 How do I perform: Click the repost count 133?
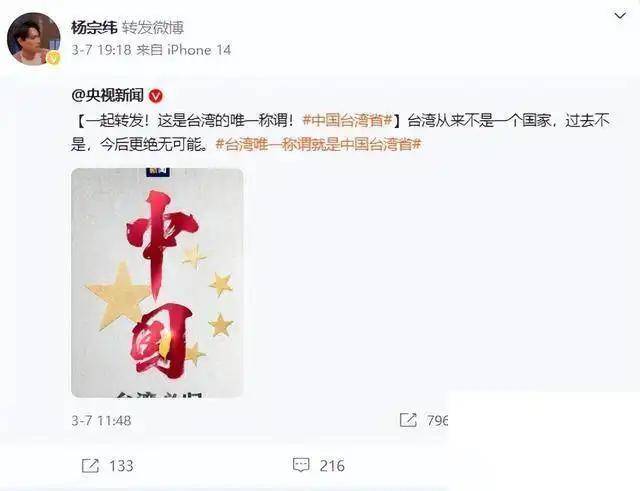121,466
